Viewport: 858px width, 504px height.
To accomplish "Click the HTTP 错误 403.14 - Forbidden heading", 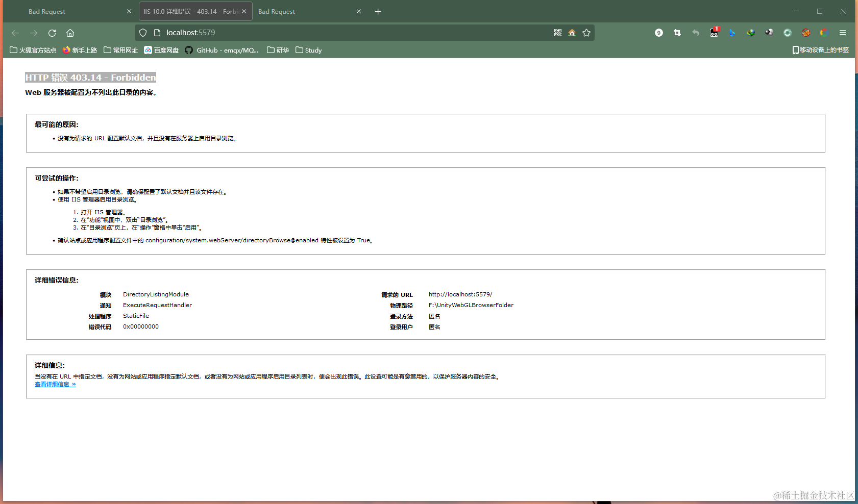I will point(90,78).
